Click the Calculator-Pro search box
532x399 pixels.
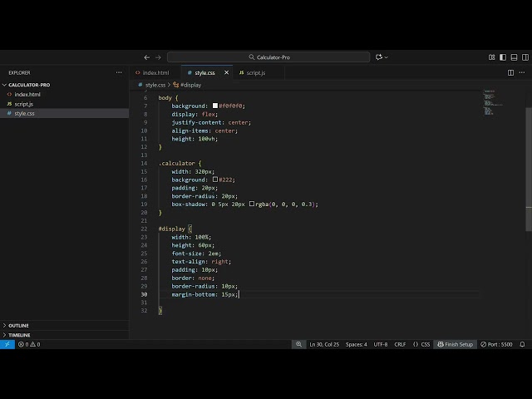click(268, 57)
